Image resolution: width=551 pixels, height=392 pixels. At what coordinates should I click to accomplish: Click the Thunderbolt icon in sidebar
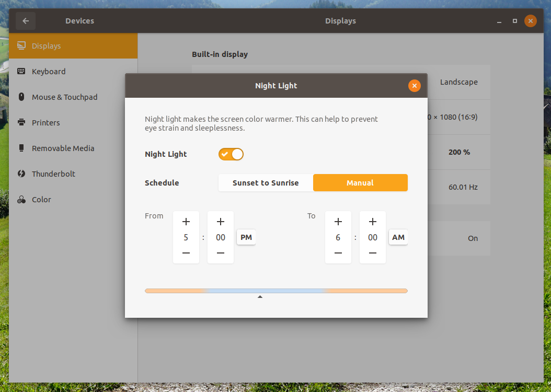(x=21, y=174)
